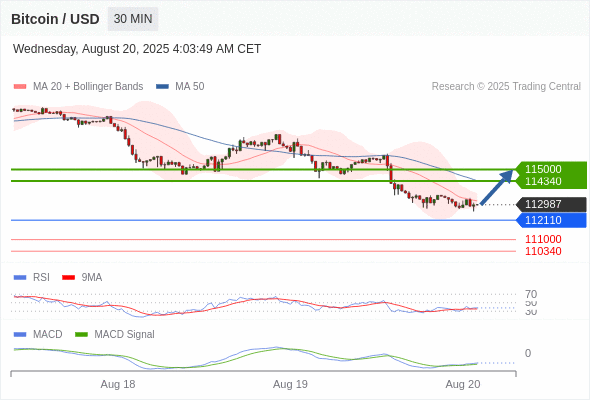590x400 pixels.
Task: Select the Aug 19 date on time axis
Action: tap(290, 384)
